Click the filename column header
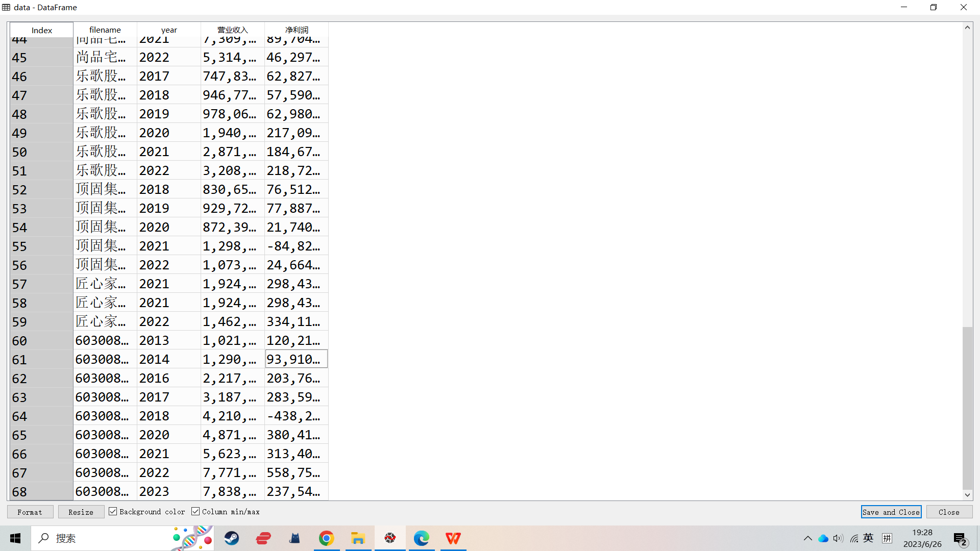 pyautogui.click(x=105, y=30)
